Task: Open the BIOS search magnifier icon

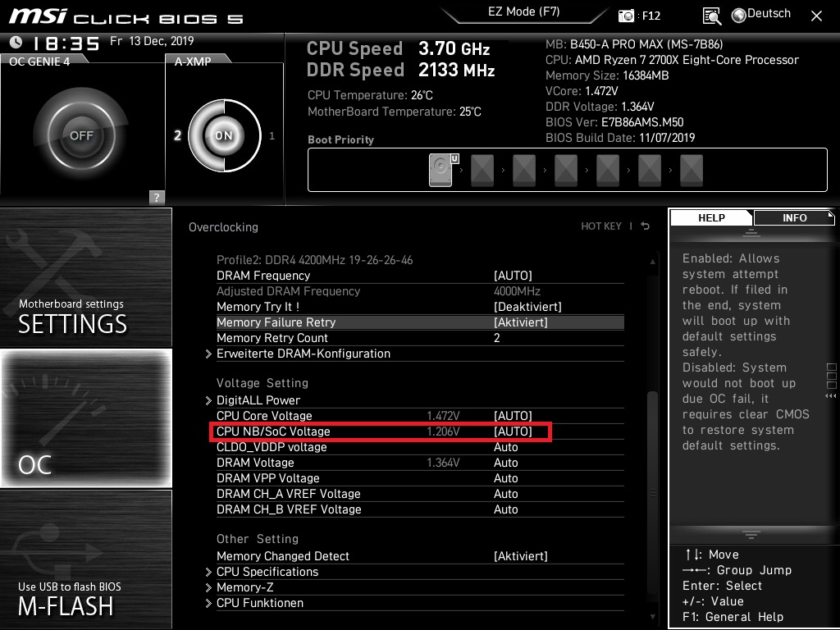Action: click(711, 16)
